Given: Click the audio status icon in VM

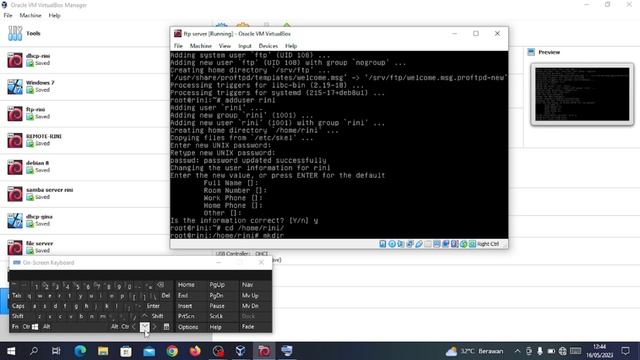Looking at the screenshot, I should pyautogui.click(x=401, y=244).
